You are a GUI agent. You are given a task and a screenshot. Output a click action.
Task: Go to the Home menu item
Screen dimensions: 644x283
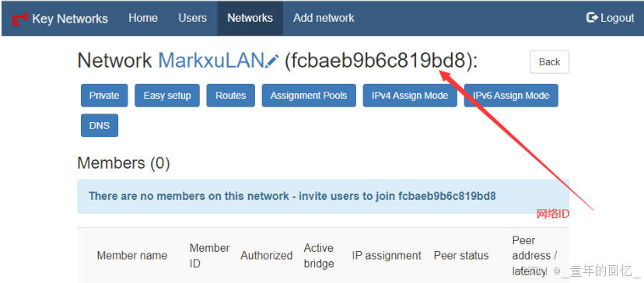(x=143, y=18)
